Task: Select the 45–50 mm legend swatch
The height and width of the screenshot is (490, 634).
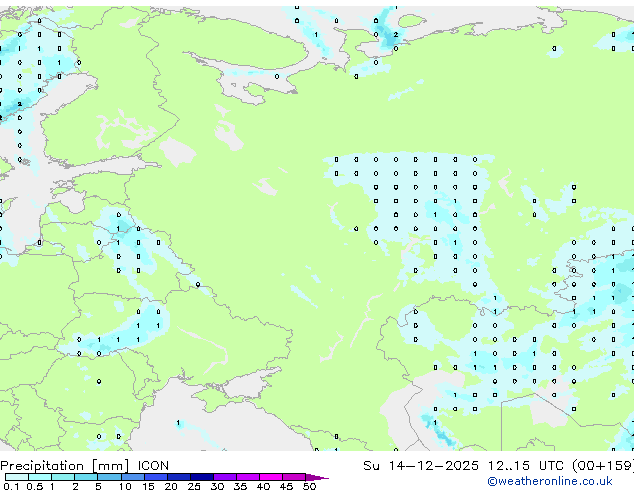Action: coord(294,477)
